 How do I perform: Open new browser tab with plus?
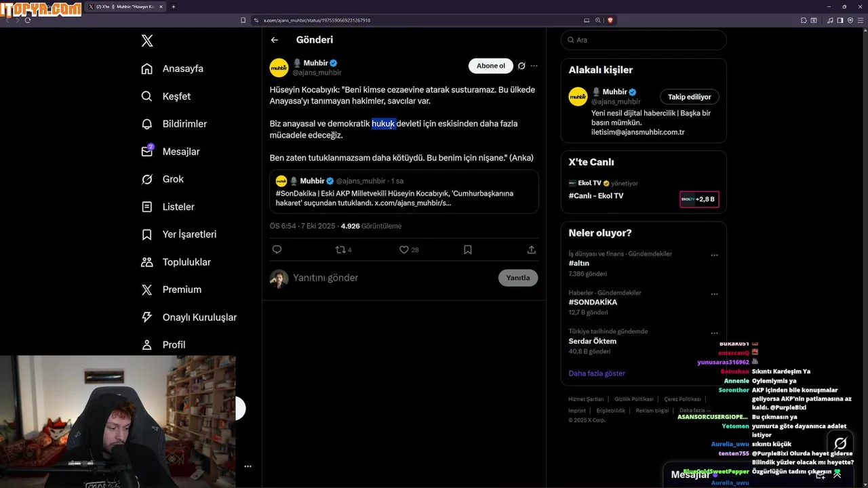coord(174,7)
